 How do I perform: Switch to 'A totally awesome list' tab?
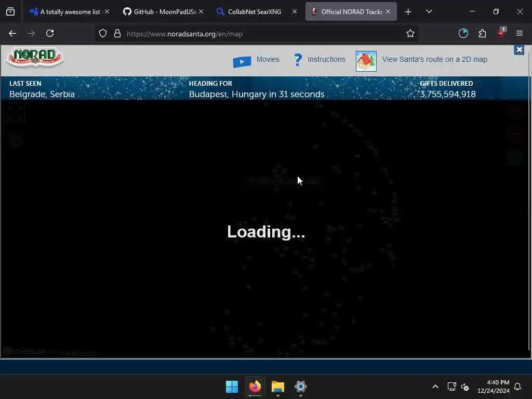pyautogui.click(x=69, y=11)
